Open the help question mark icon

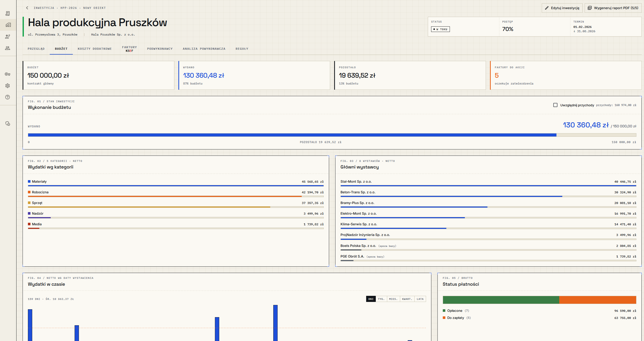pos(8,97)
